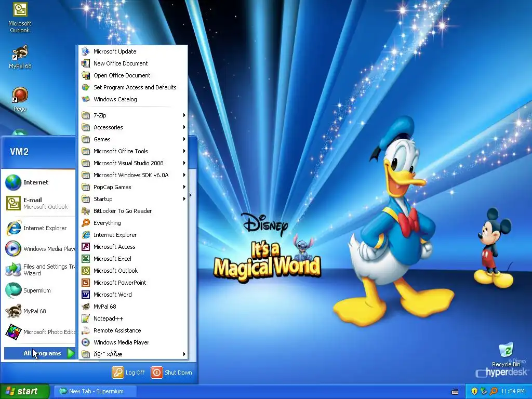Expand the Accessories folder
The height and width of the screenshot is (399, 532).
click(132, 127)
